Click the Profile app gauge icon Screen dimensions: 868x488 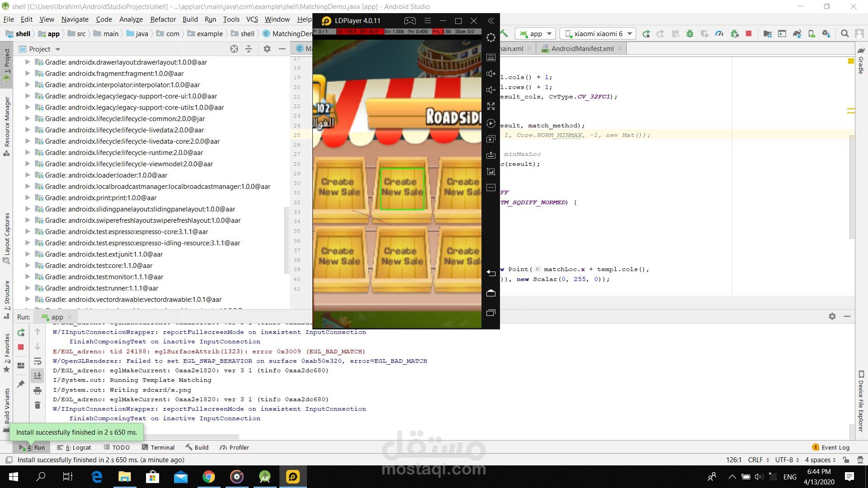719,33
